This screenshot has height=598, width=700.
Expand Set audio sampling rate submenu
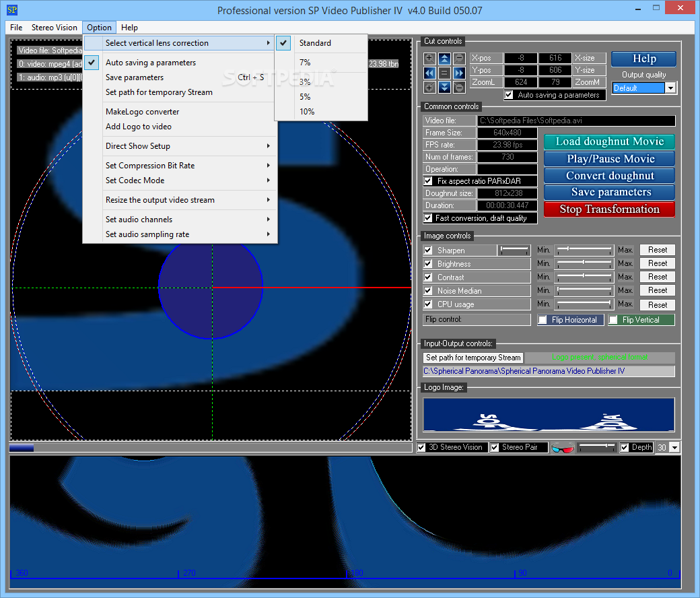click(x=180, y=234)
